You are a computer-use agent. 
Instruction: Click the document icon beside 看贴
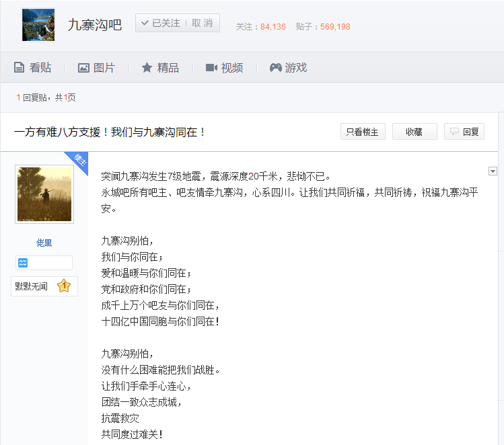(19, 67)
